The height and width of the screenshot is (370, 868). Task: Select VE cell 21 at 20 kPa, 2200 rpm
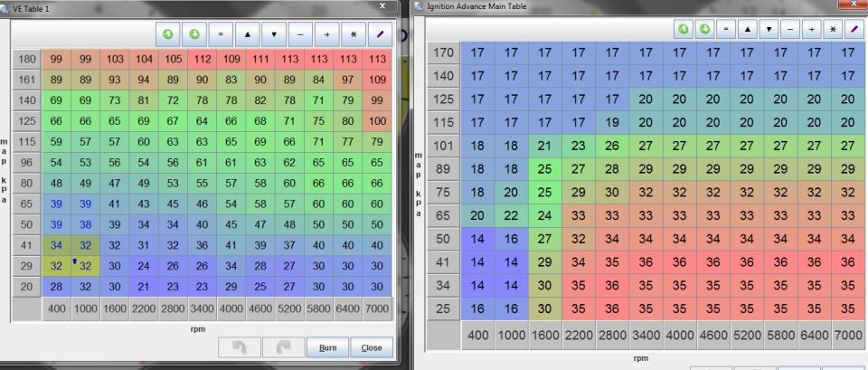point(144,287)
